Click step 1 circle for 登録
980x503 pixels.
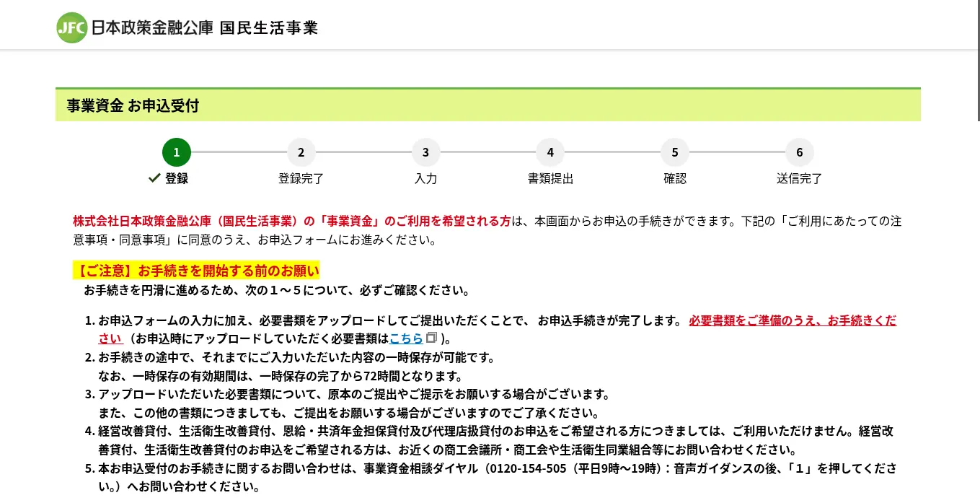point(177,152)
